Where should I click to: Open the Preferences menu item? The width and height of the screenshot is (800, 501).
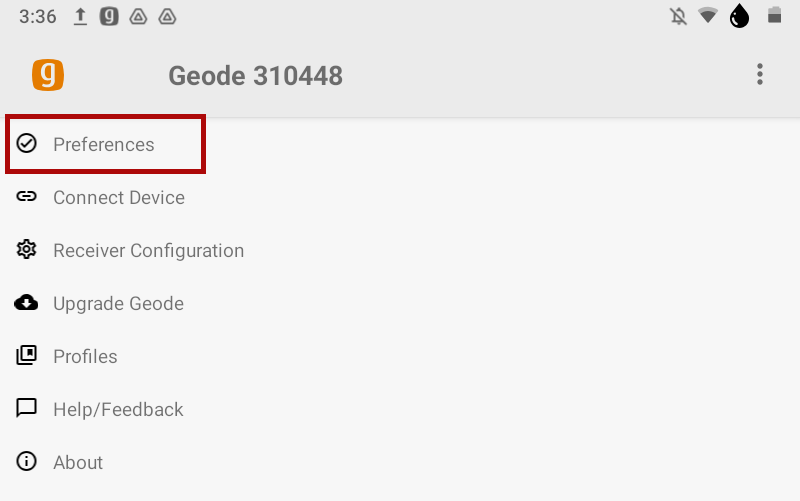tap(104, 145)
